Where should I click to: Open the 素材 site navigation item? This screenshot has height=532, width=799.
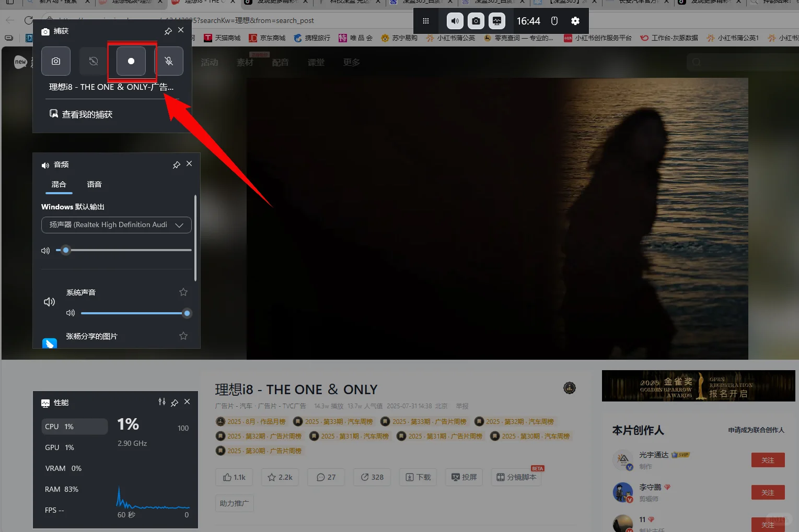[x=245, y=63]
